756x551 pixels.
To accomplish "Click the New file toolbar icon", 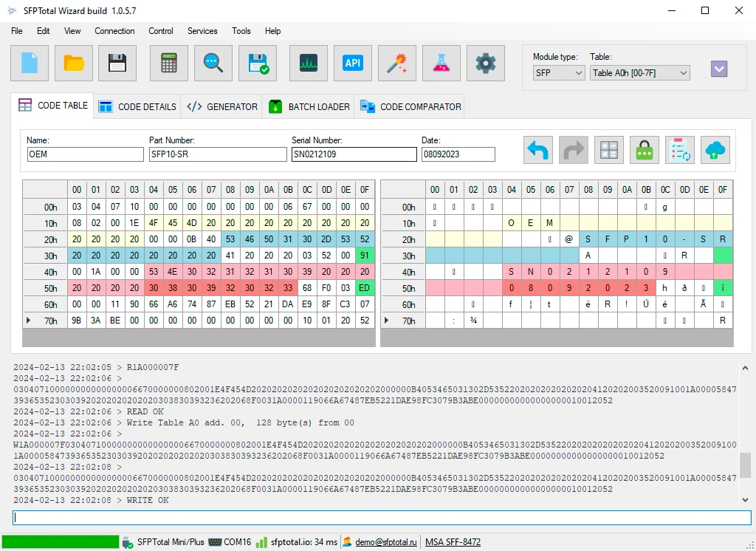I will point(30,64).
